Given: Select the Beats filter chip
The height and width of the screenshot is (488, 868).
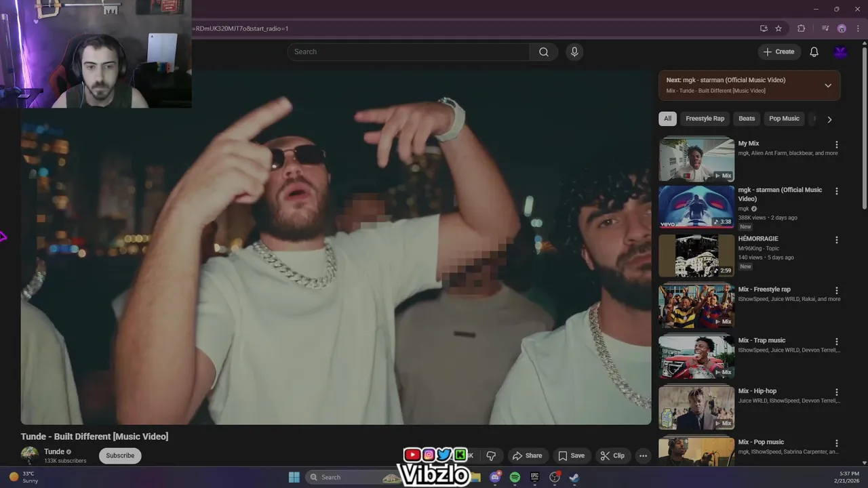Looking at the screenshot, I should pyautogui.click(x=747, y=119).
